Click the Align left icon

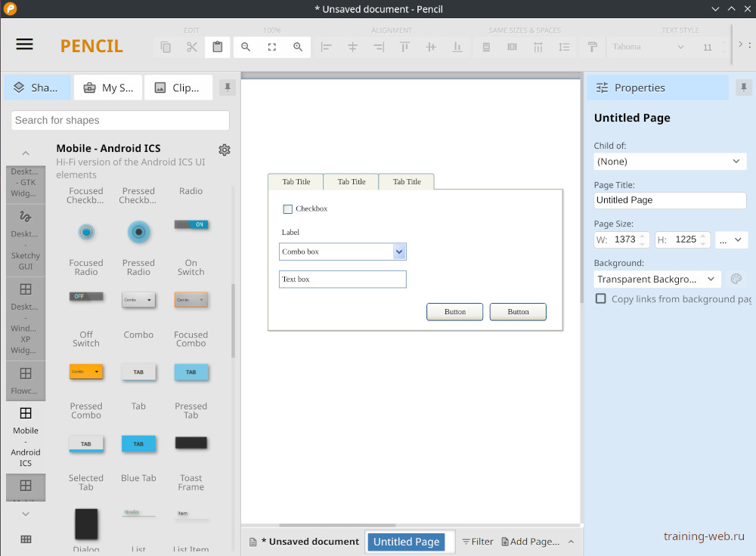click(327, 47)
